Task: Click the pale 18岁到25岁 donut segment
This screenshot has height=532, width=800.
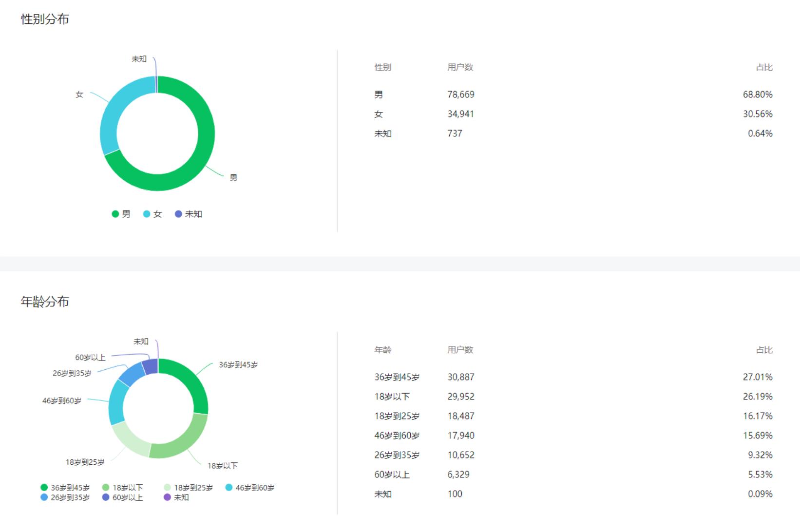Action: (129, 440)
